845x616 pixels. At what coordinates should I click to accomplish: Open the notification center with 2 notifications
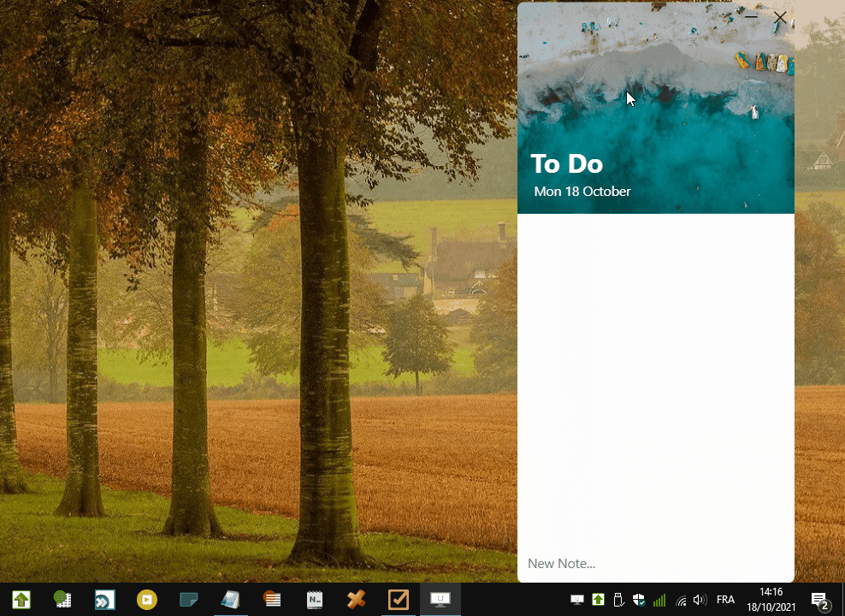819,600
